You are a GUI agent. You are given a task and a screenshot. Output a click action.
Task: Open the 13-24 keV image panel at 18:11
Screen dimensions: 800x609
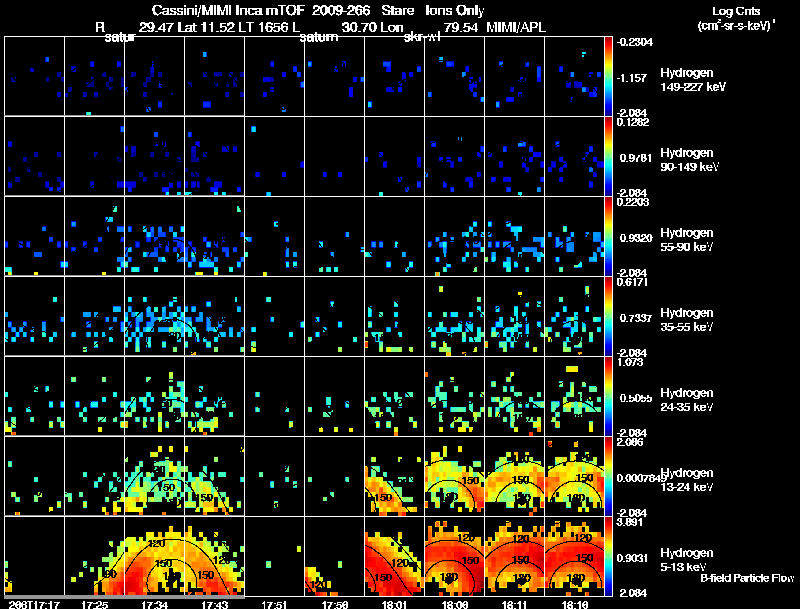point(514,476)
